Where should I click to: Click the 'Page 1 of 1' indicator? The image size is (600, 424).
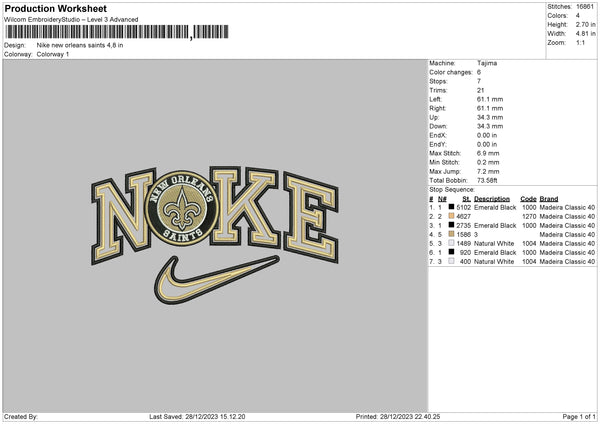579,416
